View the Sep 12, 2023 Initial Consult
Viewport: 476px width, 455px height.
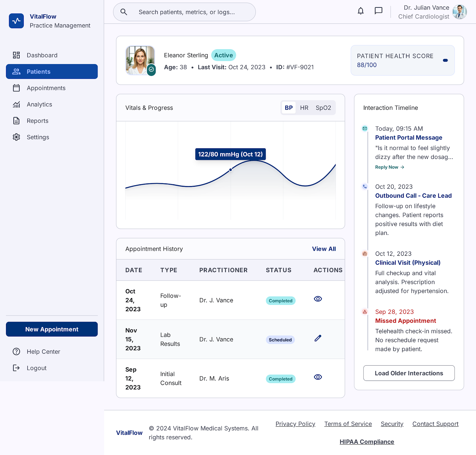click(x=318, y=377)
